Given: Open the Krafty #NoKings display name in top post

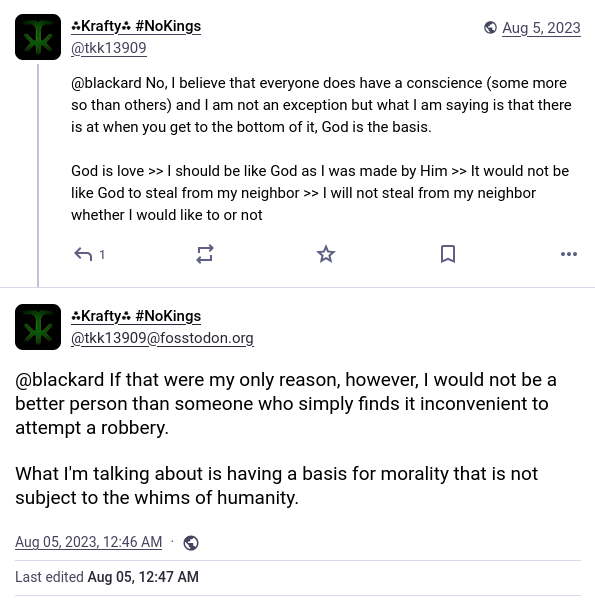Looking at the screenshot, I should click(x=136, y=26).
